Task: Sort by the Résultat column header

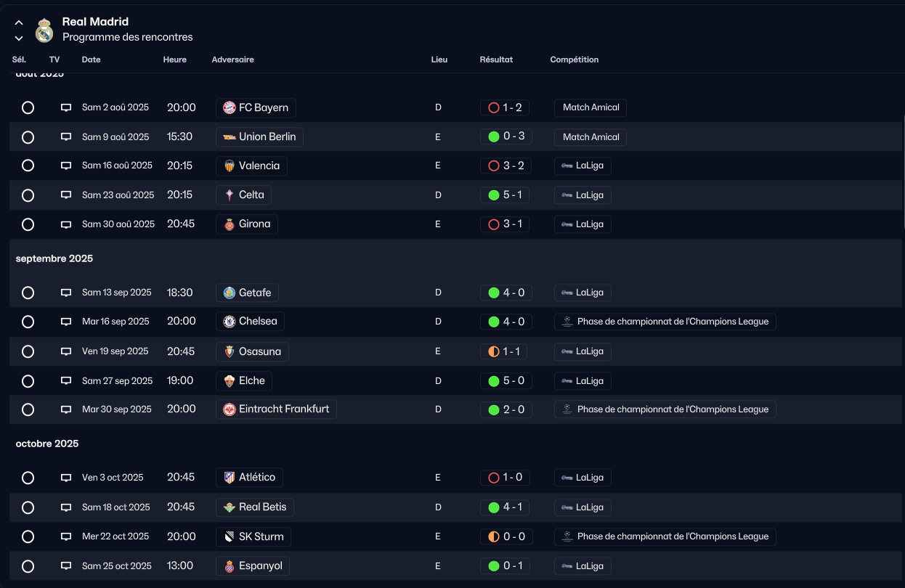Action: point(496,60)
